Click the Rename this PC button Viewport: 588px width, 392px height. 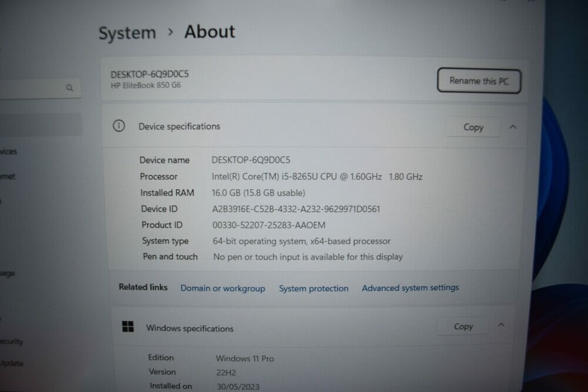[x=479, y=81]
